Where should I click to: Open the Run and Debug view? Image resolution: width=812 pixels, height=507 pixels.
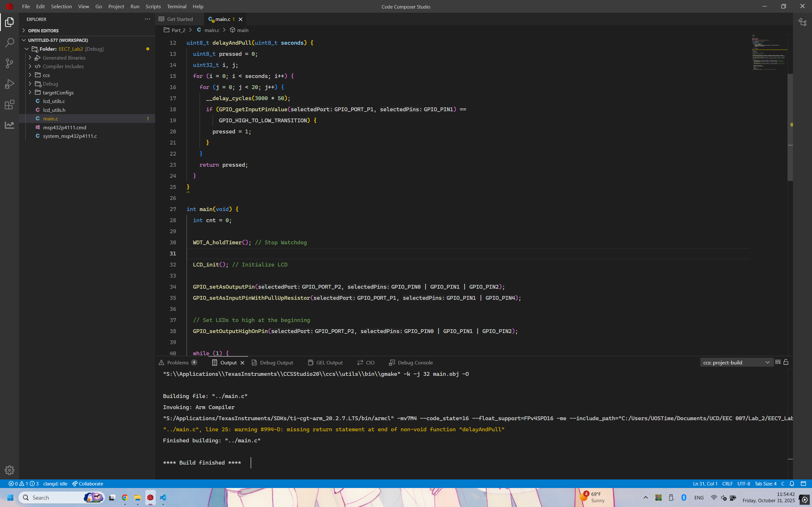(9, 84)
